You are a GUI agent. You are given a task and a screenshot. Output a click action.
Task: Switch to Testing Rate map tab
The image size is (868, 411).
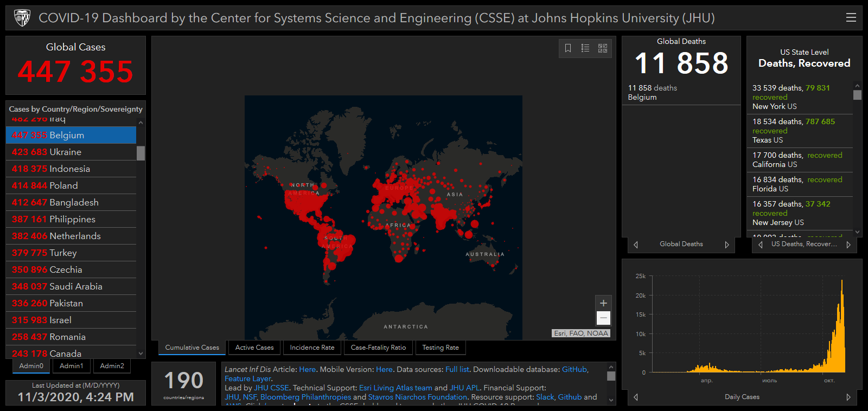pyautogui.click(x=441, y=348)
